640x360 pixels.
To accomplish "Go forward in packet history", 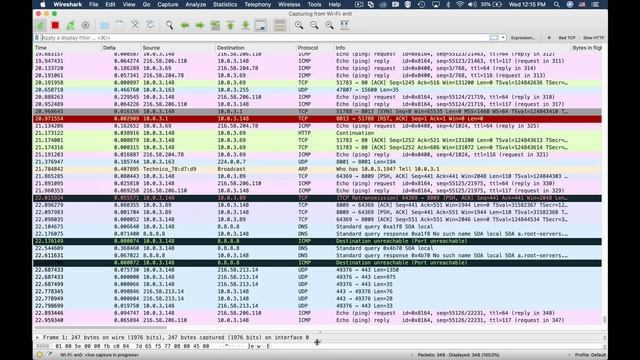I will point(200,25).
